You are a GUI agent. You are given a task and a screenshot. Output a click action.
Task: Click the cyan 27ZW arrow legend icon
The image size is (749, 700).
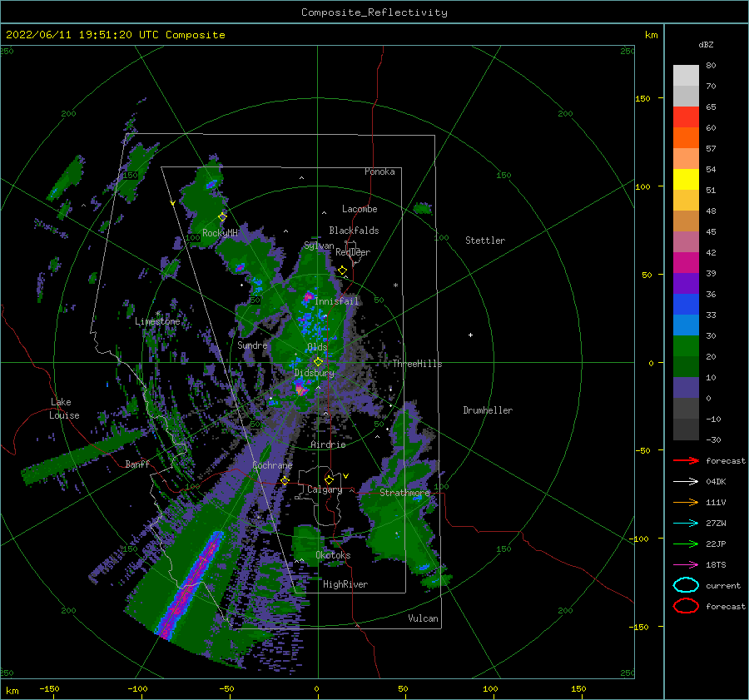(x=686, y=524)
